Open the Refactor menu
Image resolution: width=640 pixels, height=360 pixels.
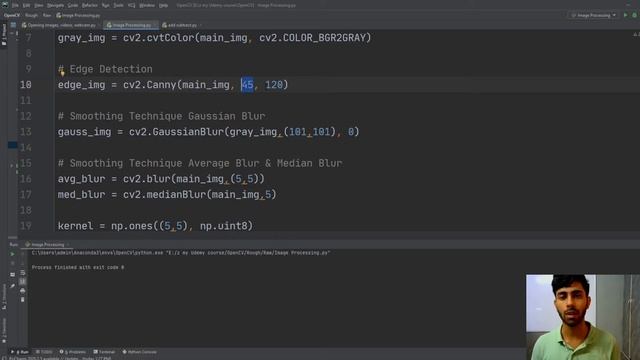pos(90,5)
